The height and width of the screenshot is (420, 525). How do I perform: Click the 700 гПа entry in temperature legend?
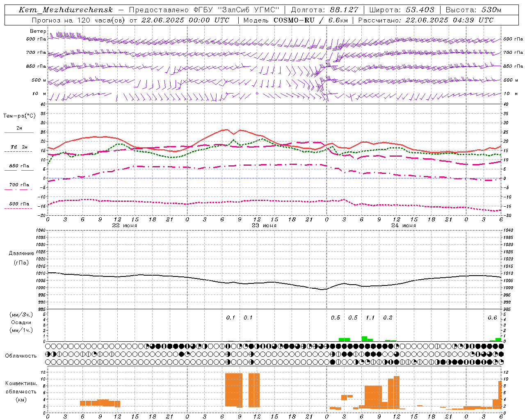coord(19,185)
